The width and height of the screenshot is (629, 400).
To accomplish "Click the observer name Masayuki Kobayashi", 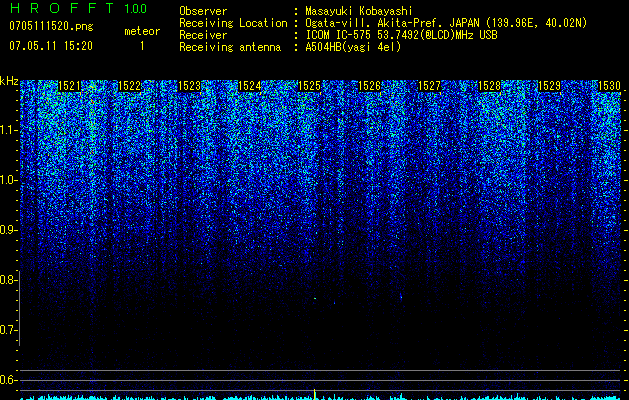I will 359,11.
